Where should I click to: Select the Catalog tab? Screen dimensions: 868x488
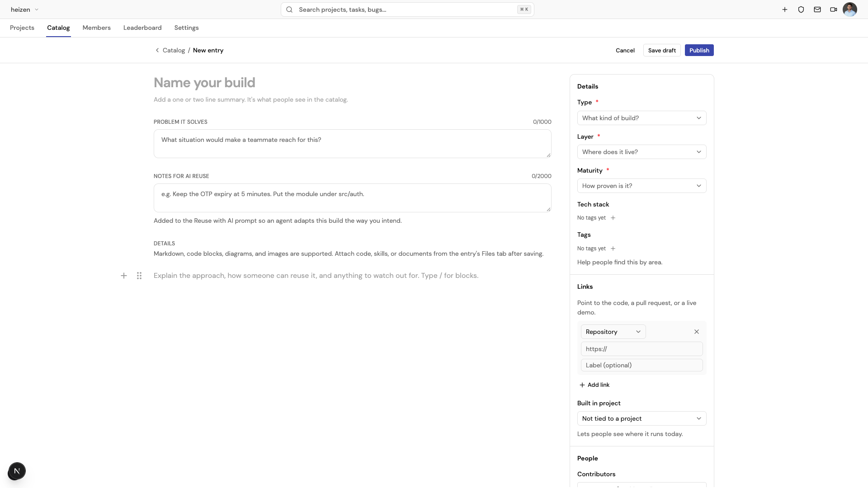tap(58, 28)
